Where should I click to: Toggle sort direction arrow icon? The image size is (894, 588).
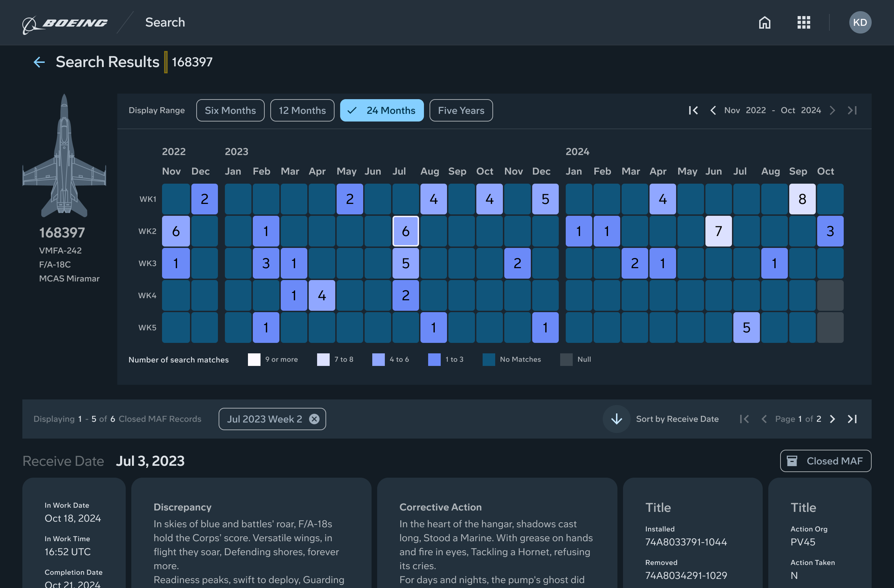point(616,419)
